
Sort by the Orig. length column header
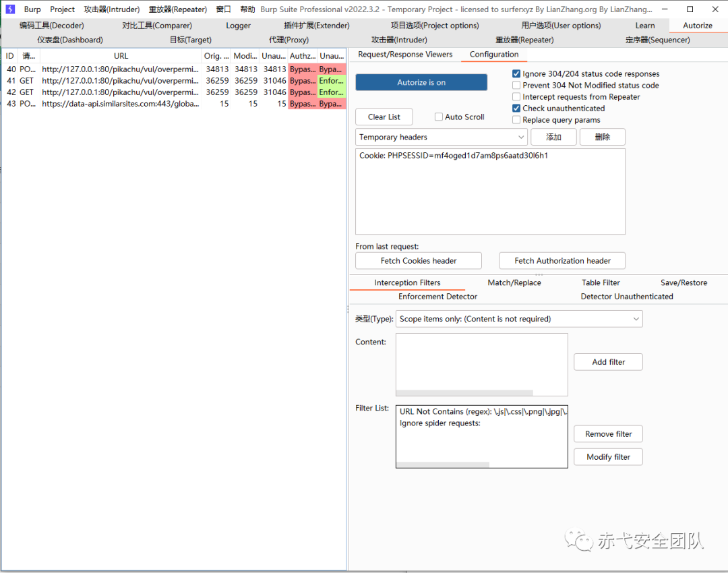coord(216,56)
